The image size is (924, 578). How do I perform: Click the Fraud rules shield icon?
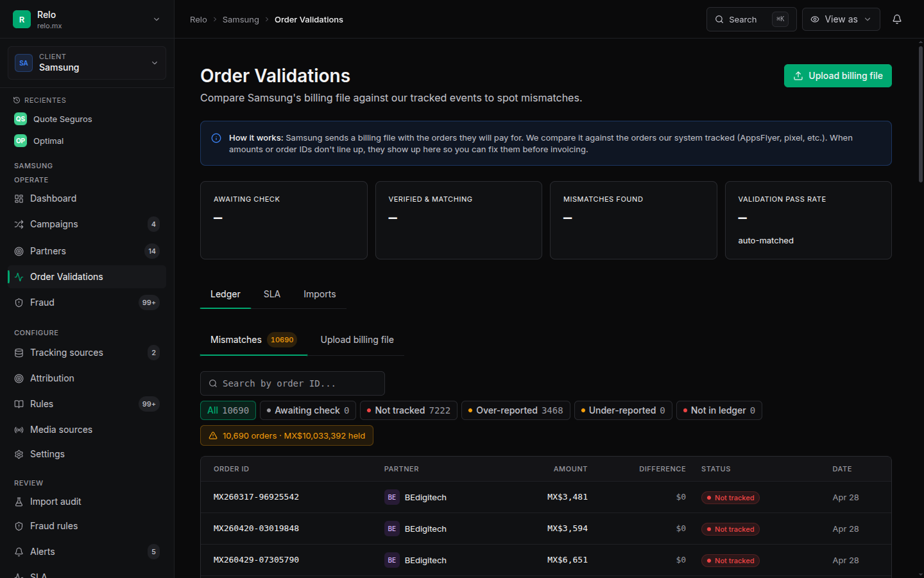[x=19, y=526]
